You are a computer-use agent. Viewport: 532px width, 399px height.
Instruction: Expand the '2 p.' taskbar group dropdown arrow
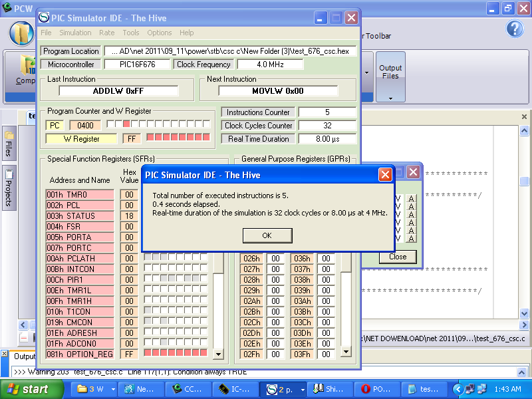tap(303, 390)
